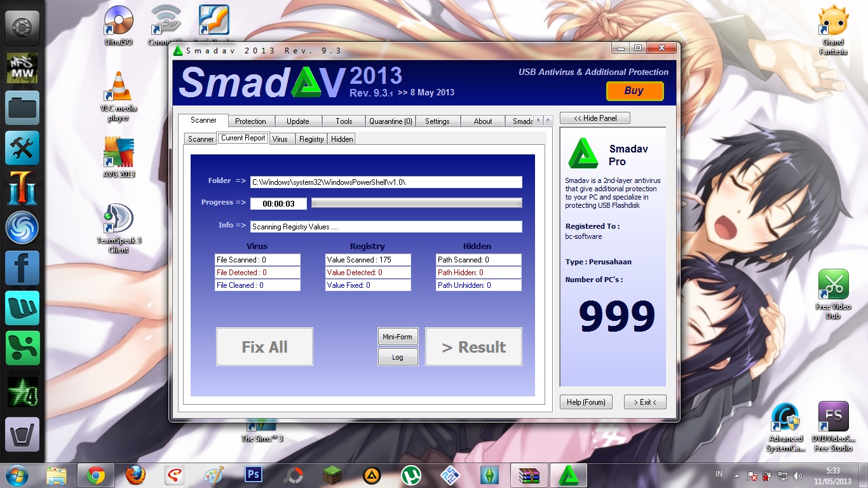Open the blue swirl Spore dock icon
The height and width of the screenshot is (488, 868).
click(x=22, y=228)
